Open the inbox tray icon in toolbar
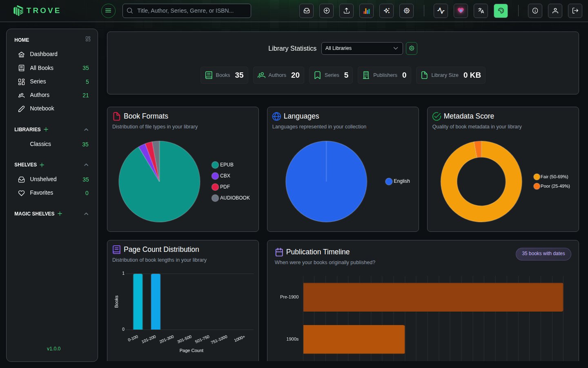 [307, 11]
